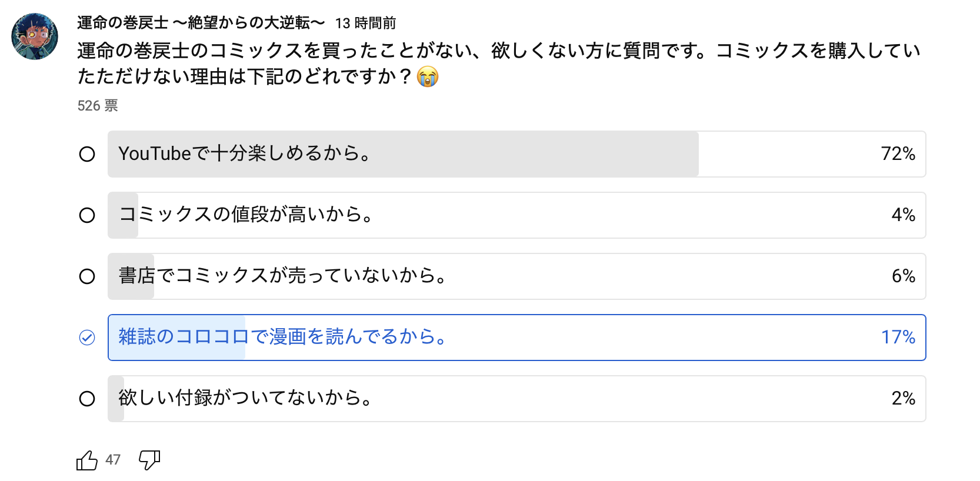Click the 526 票 vote count
Screen dimensions: 980x481
[98, 106]
